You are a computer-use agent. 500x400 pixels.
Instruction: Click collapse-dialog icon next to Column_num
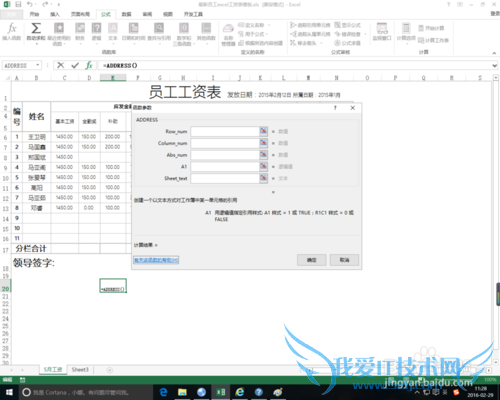[263, 143]
